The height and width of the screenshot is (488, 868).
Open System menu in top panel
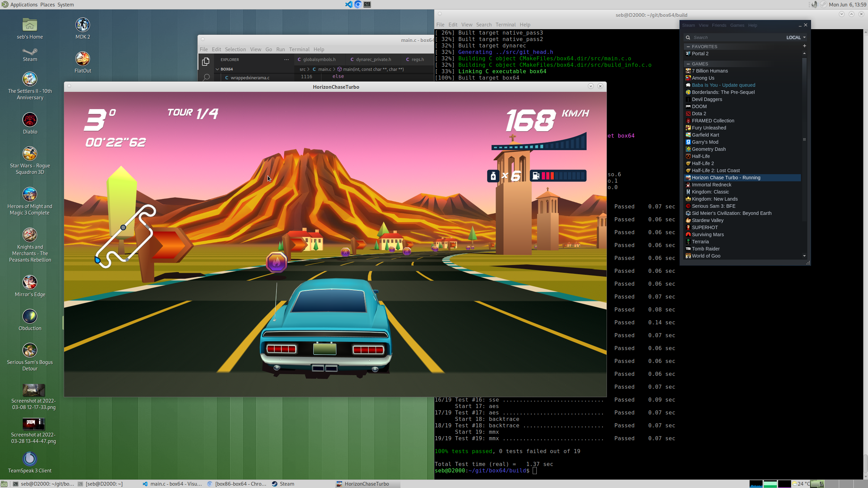65,4
